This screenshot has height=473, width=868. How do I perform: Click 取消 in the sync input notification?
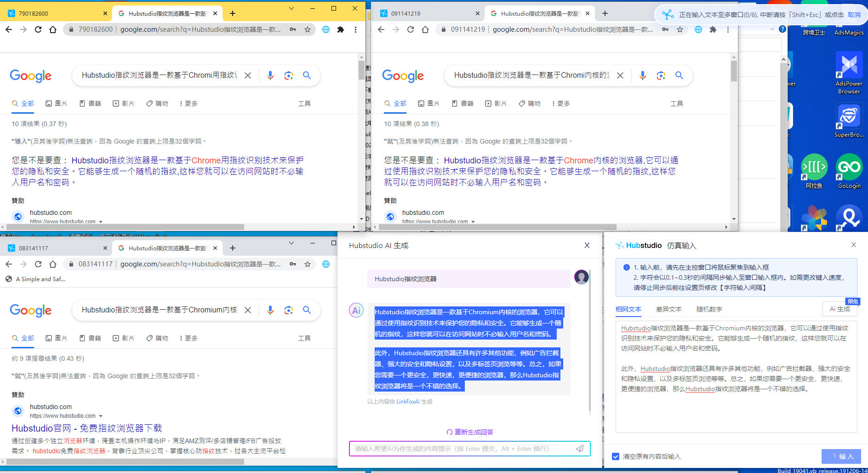pos(854,15)
